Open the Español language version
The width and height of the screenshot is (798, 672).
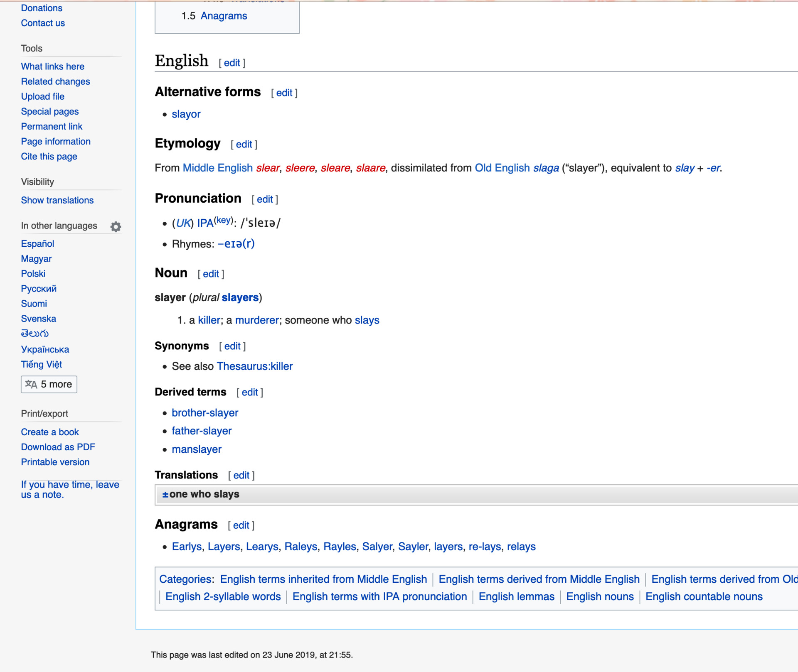point(38,244)
